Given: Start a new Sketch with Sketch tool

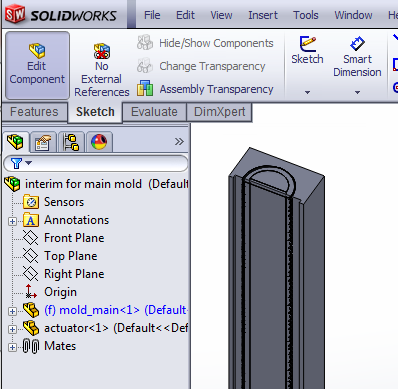Looking at the screenshot, I should 307,50.
